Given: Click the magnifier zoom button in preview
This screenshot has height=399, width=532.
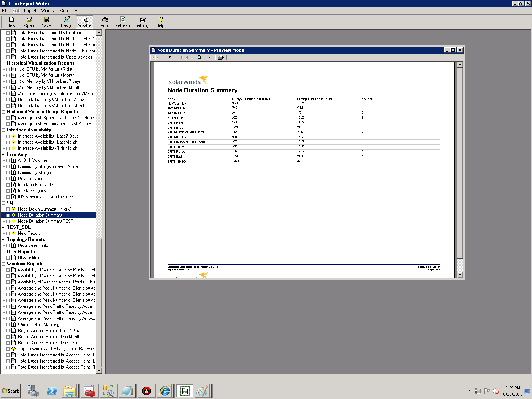Looking at the screenshot, I should pyautogui.click(x=199, y=57).
